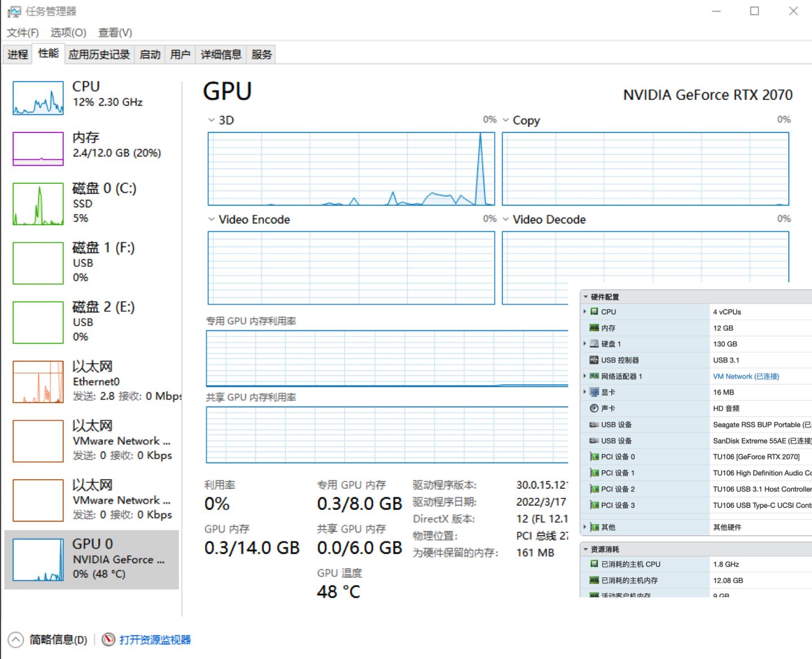Screen dimensions: 812x659
Task: Select the 磁盘 0 (C:) graph thumbnail
Action: pyautogui.click(x=38, y=204)
